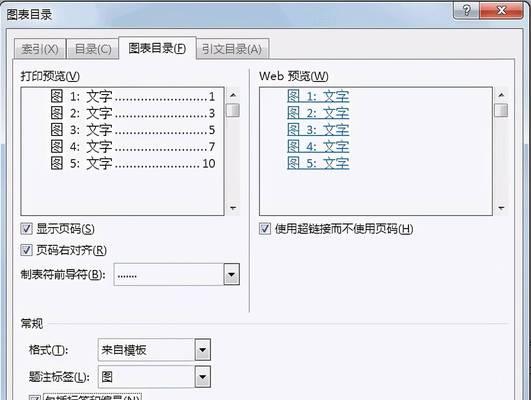Switch to 索引 tab
531x400 pixels.
(40, 49)
